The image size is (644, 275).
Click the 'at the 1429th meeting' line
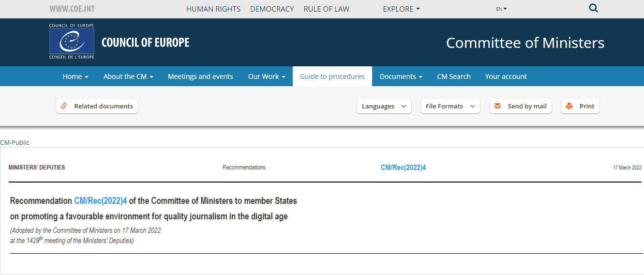72,240
